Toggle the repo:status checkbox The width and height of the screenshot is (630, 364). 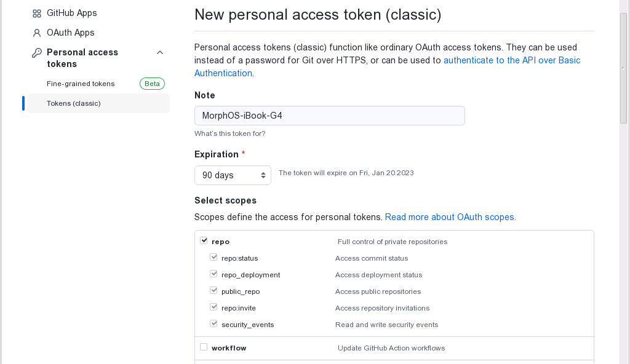pyautogui.click(x=213, y=257)
